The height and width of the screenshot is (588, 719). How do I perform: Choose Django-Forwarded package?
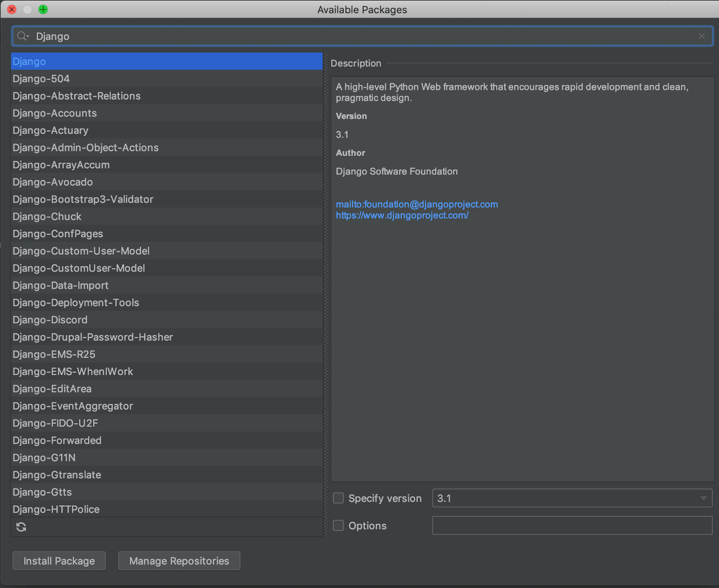pyautogui.click(x=167, y=440)
